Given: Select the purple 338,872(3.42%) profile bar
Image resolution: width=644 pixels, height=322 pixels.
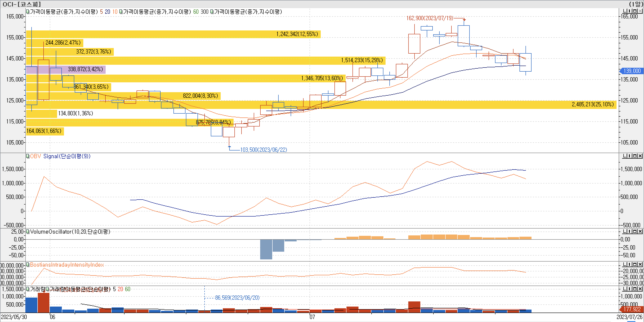Looking at the screenshot, I should (85, 69).
